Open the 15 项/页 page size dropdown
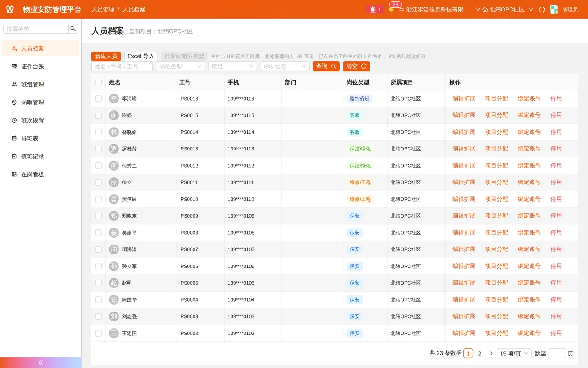This screenshot has height=368, width=588. click(514, 353)
